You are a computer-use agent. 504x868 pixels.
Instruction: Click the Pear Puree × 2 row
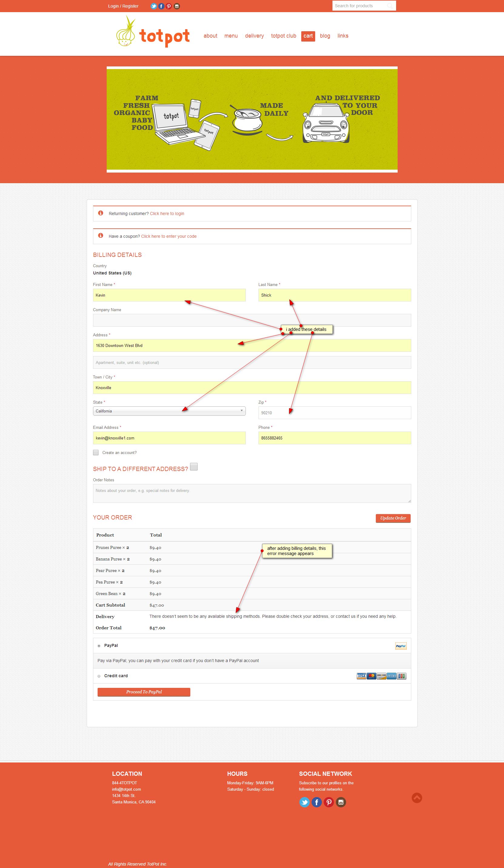[252, 570]
